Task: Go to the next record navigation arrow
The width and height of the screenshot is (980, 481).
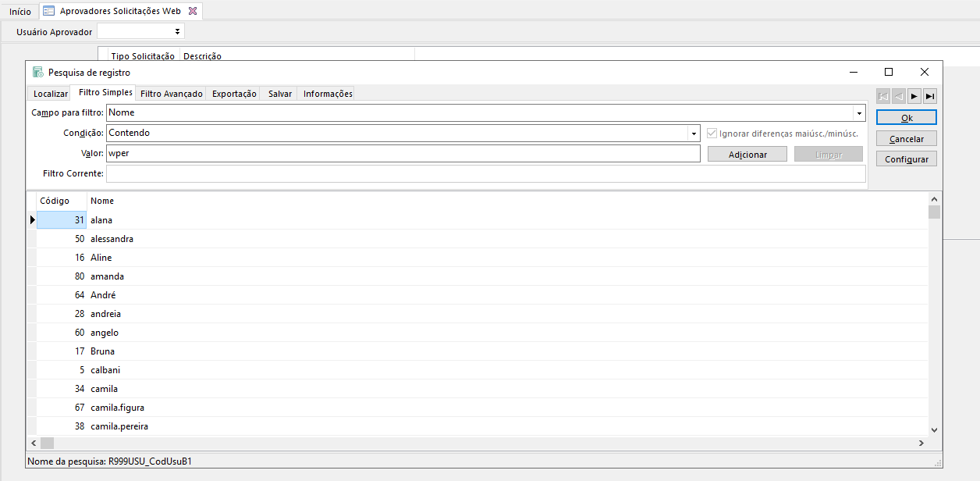Action: (914, 96)
